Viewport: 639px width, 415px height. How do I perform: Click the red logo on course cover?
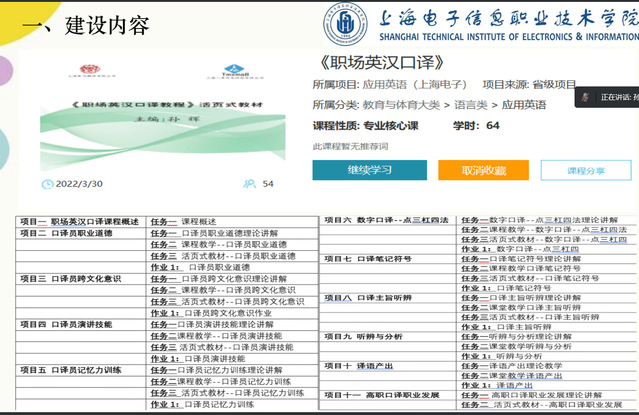(87, 73)
